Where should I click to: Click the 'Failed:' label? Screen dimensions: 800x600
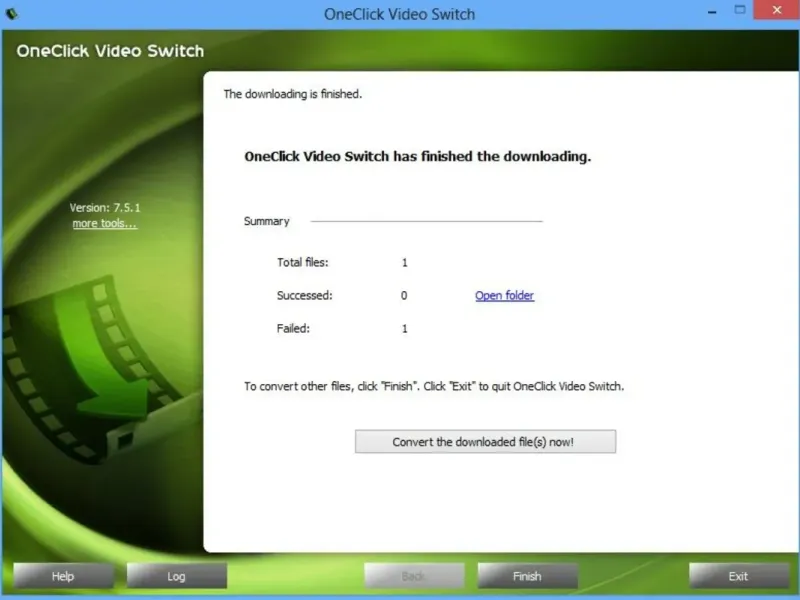click(293, 329)
